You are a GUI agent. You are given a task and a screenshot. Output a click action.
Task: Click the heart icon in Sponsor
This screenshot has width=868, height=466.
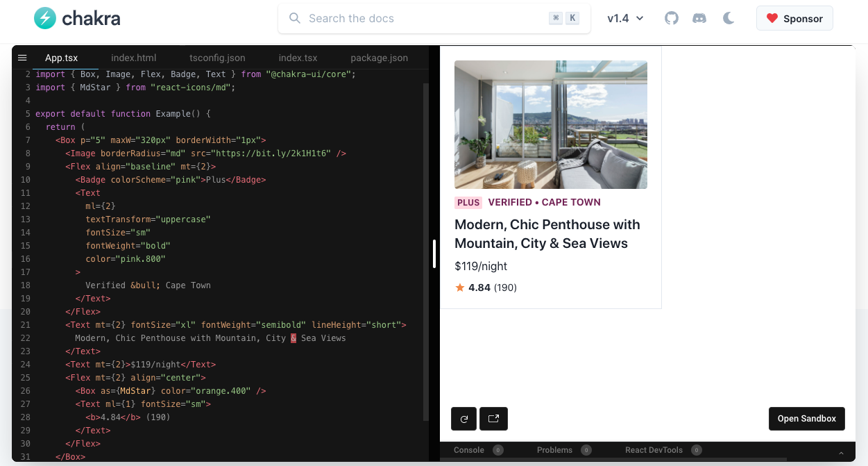(772, 19)
